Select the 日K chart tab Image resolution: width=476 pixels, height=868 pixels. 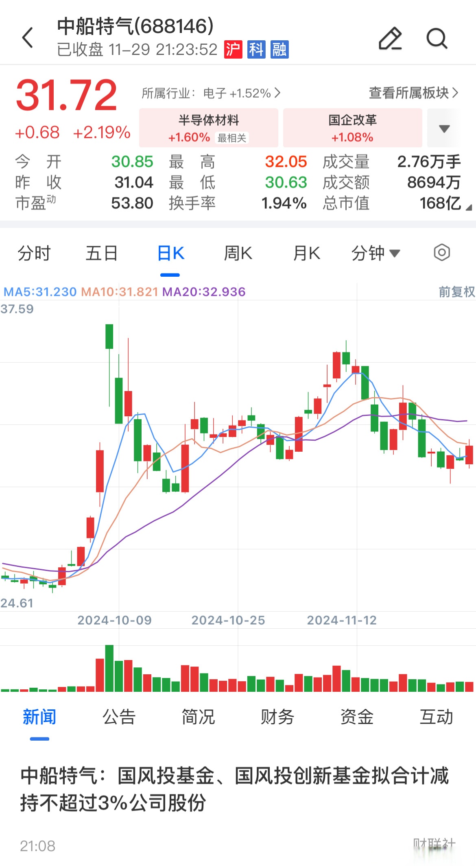tap(170, 253)
